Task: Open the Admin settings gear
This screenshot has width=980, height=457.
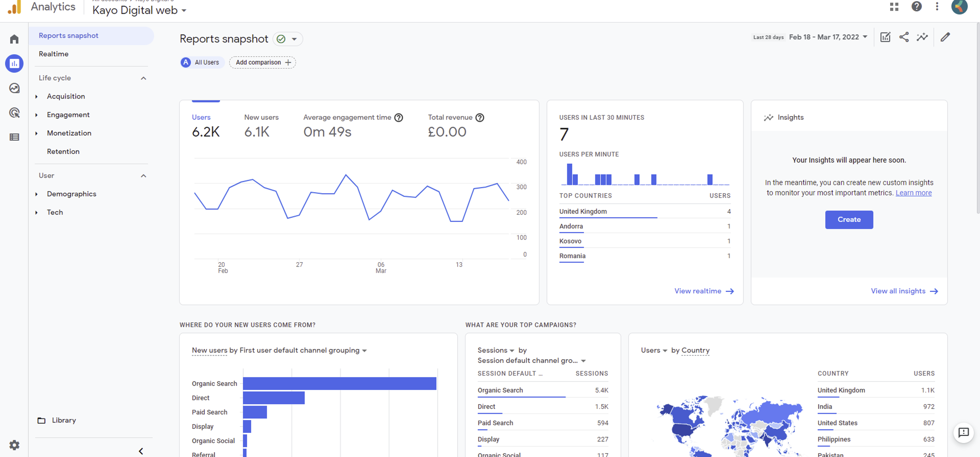Action: 14,445
